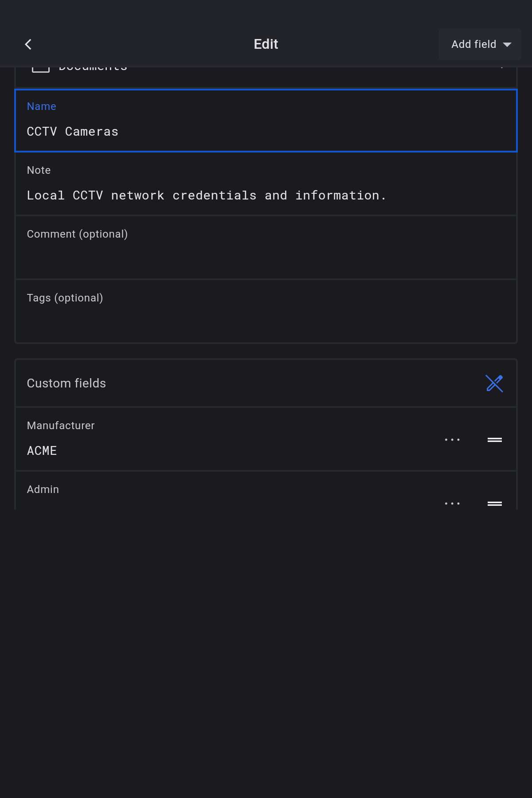The width and height of the screenshot is (532, 798).
Task: Click the Note field label
Action: [x=39, y=170]
